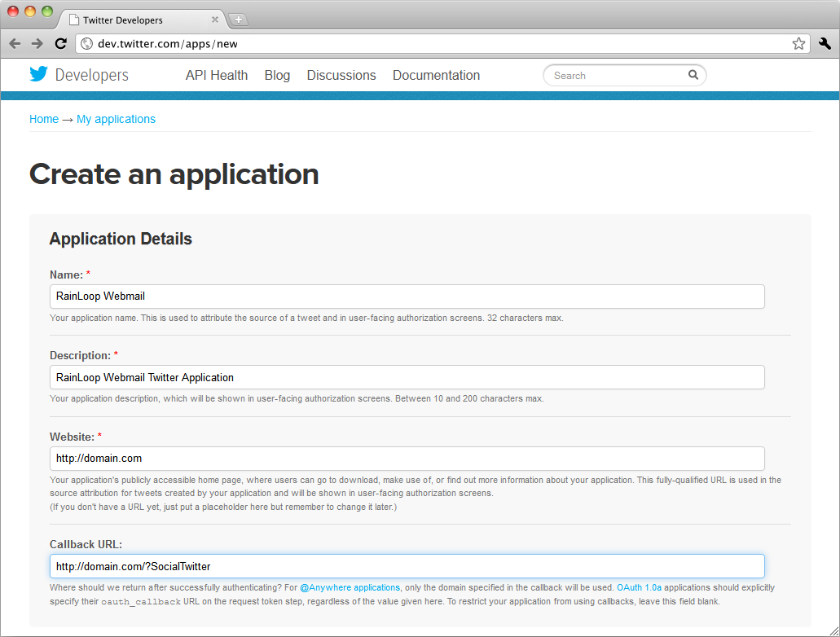Screen dimensions: 840x637
Task: Open a new tab with the plus button
Action: [239, 20]
